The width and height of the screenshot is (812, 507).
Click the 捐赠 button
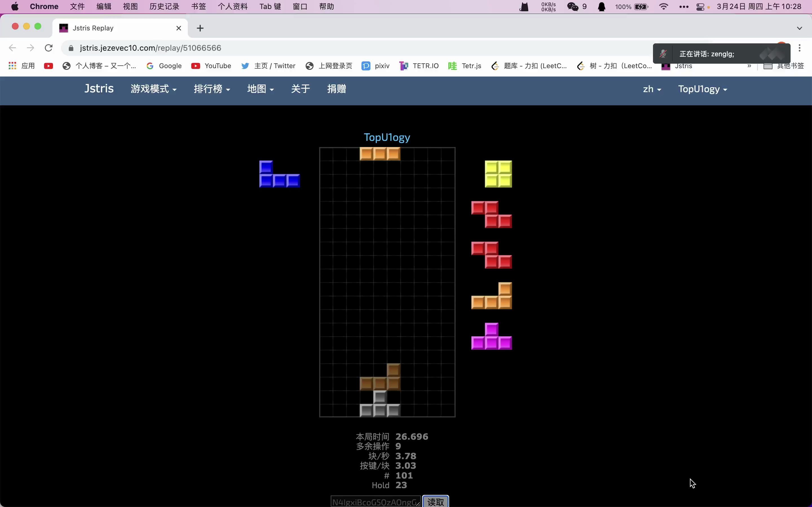click(x=337, y=89)
